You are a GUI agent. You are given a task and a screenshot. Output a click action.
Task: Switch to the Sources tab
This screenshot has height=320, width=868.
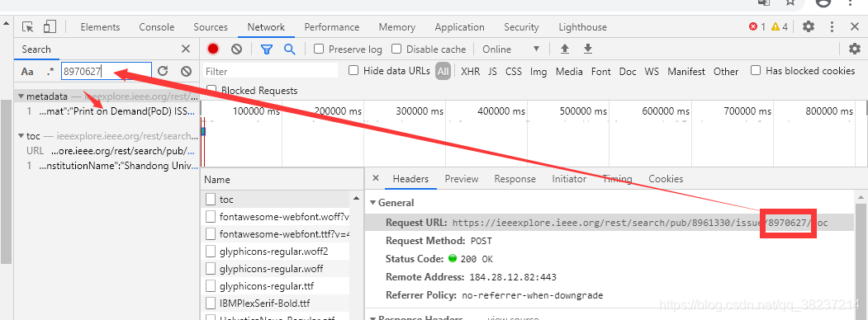(211, 27)
